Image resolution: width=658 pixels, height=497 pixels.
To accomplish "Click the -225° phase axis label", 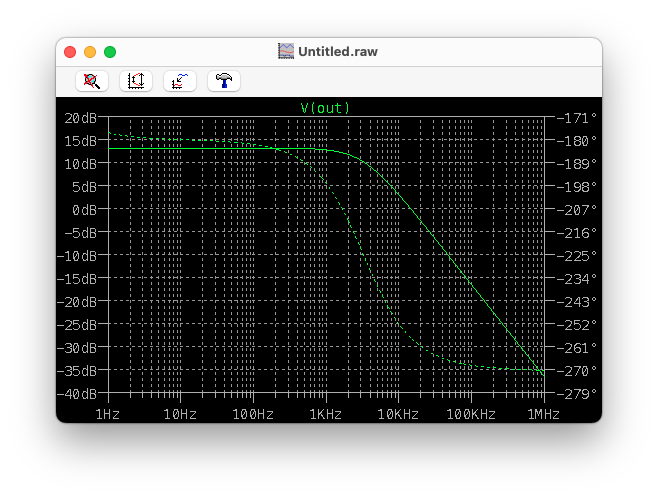I will pos(577,256).
